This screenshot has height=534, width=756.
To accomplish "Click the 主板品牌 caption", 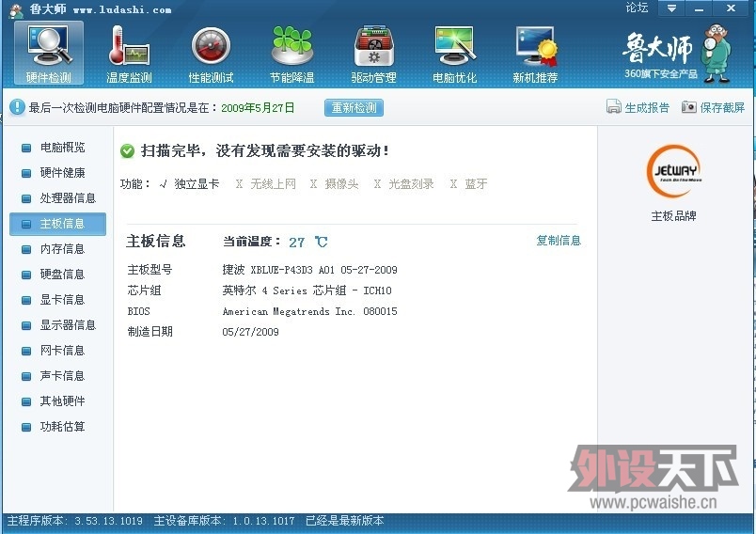I will tap(673, 216).
